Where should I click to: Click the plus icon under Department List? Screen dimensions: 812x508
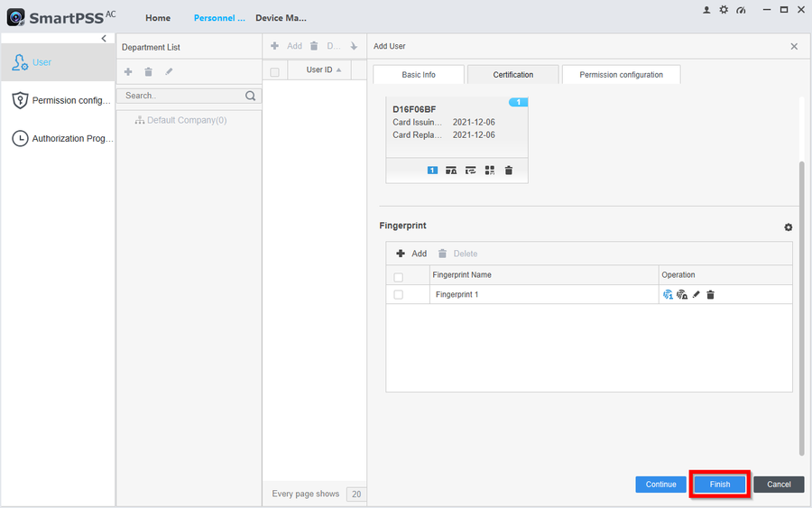(128, 72)
